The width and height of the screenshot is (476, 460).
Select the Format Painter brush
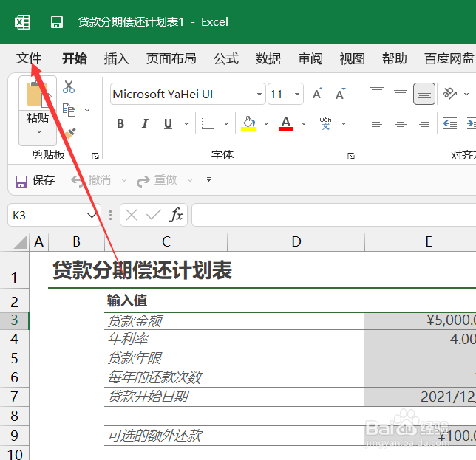pos(69,133)
